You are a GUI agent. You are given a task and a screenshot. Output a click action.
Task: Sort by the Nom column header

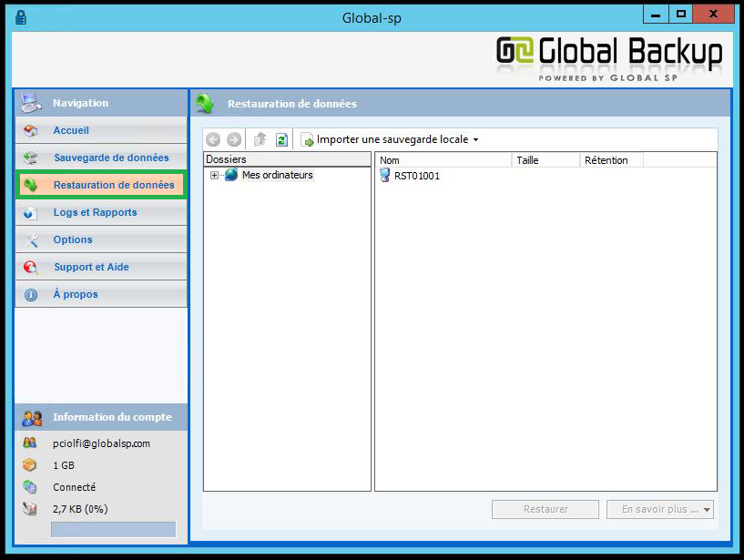pos(443,160)
